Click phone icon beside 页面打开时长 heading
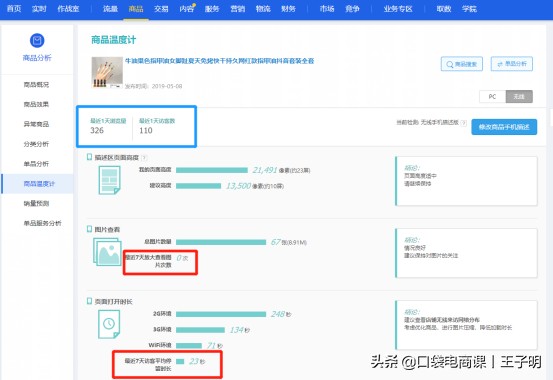Screen dimensions: 553x380 [x=90, y=301]
